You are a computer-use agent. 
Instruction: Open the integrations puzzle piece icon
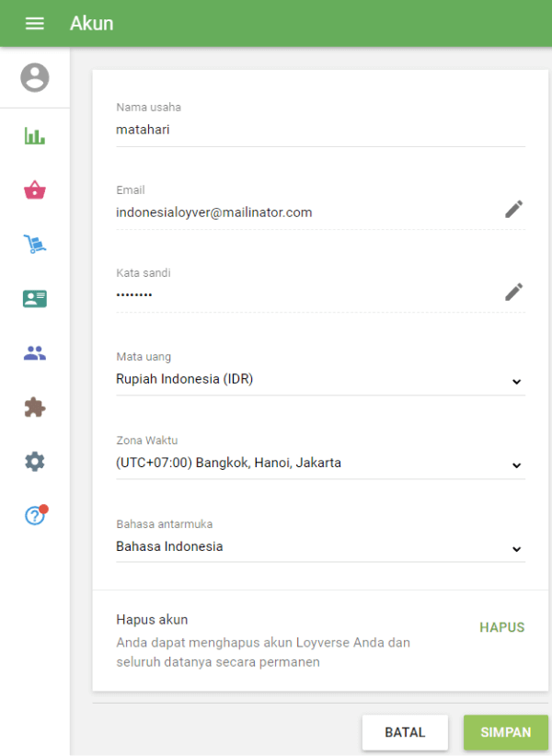35,407
